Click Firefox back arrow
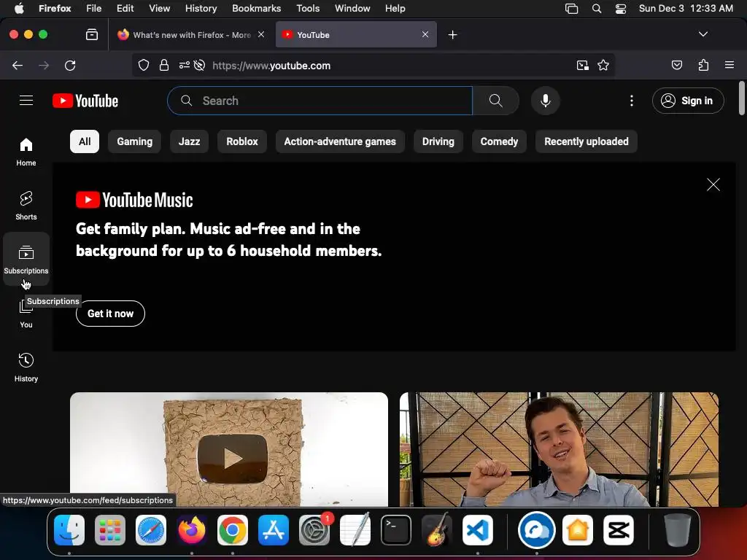This screenshot has height=560, width=747. tap(18, 65)
